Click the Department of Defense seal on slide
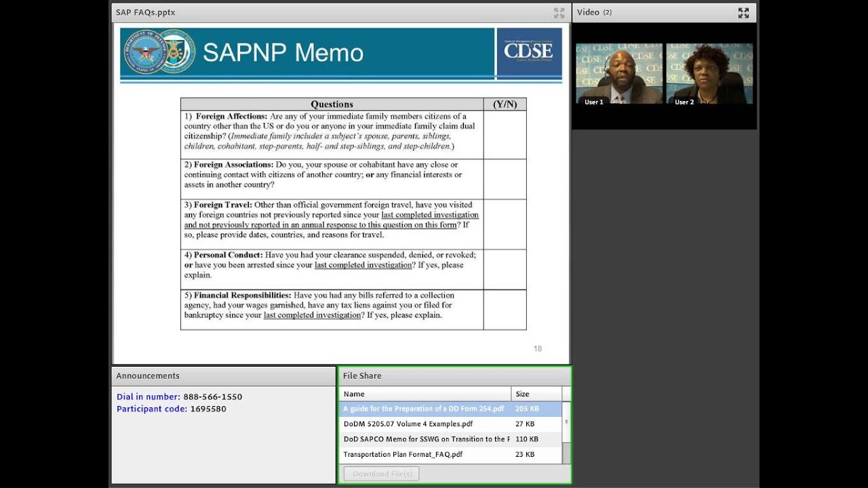This screenshot has width=868, height=488. pos(144,52)
